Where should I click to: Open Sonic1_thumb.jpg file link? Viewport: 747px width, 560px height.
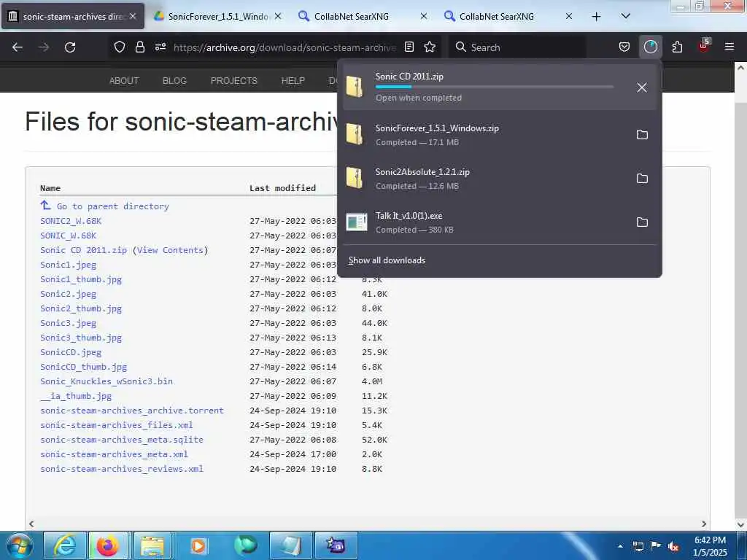pos(81,279)
